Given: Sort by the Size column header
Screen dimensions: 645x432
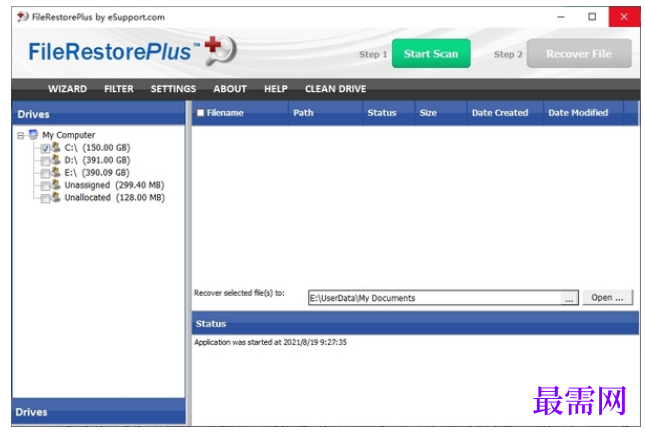Looking at the screenshot, I should 441,113.
